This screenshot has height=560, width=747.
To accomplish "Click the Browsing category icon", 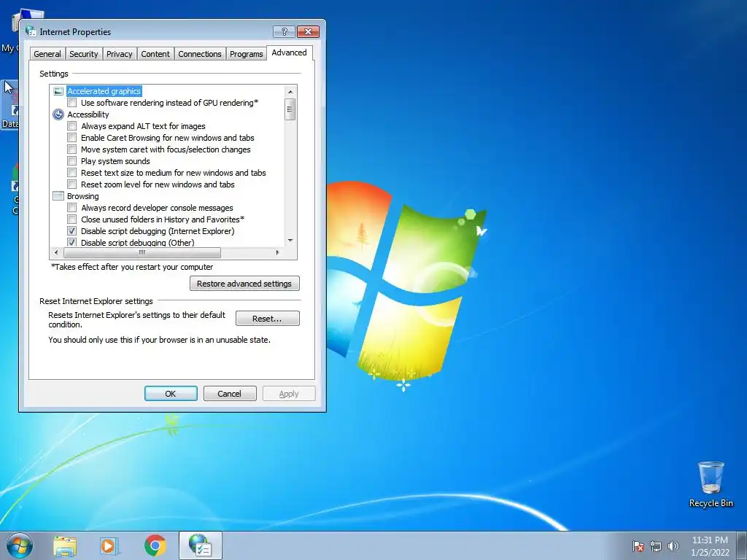I will [x=58, y=196].
